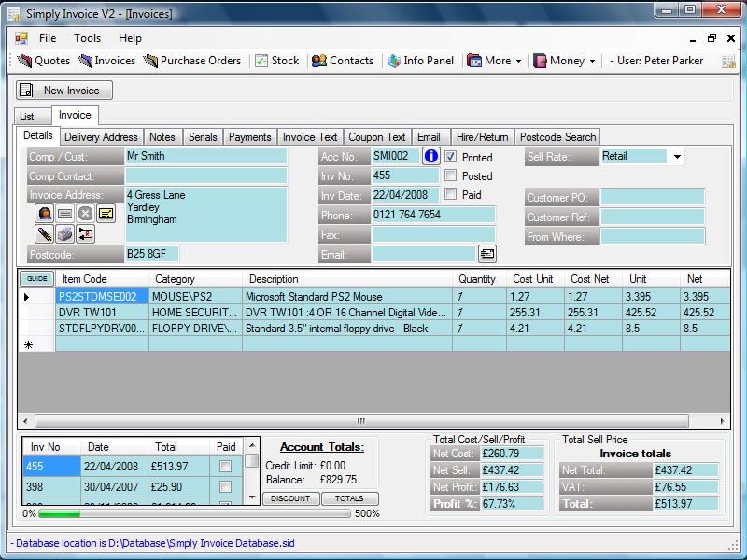Open the Tools menu
The height and width of the screenshot is (560, 747).
(x=87, y=38)
